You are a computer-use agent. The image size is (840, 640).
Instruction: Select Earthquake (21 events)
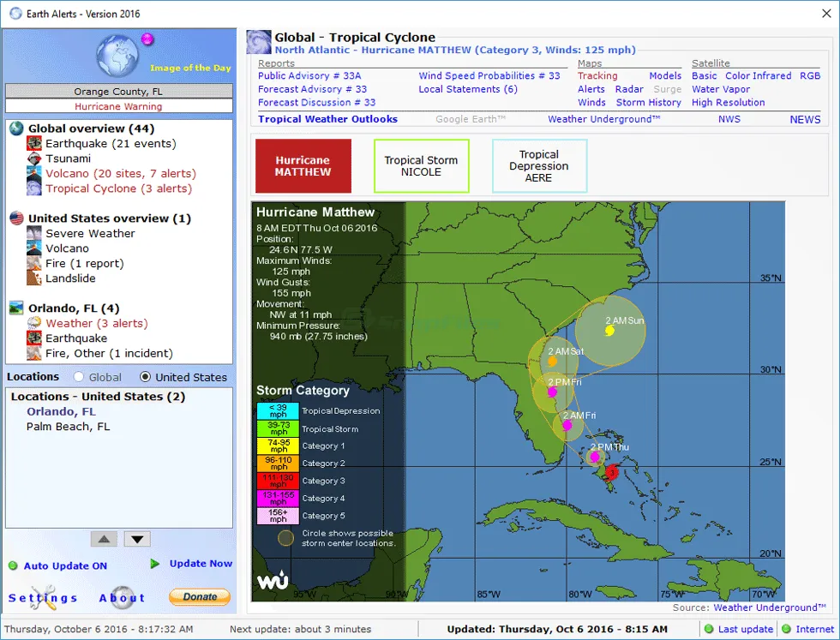coord(111,144)
